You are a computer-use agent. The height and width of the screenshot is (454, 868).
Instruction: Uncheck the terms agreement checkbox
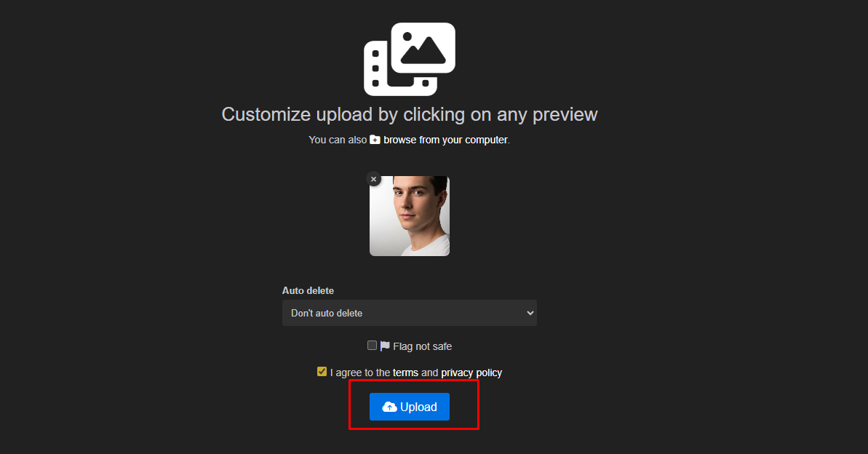tap(322, 372)
